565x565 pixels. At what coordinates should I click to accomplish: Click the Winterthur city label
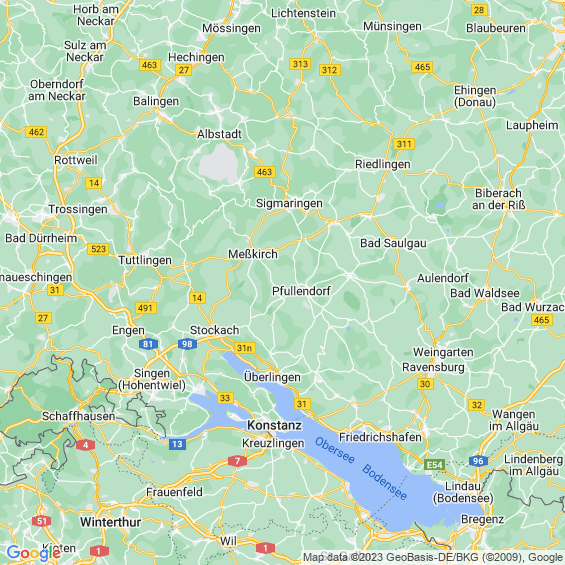[111, 522]
